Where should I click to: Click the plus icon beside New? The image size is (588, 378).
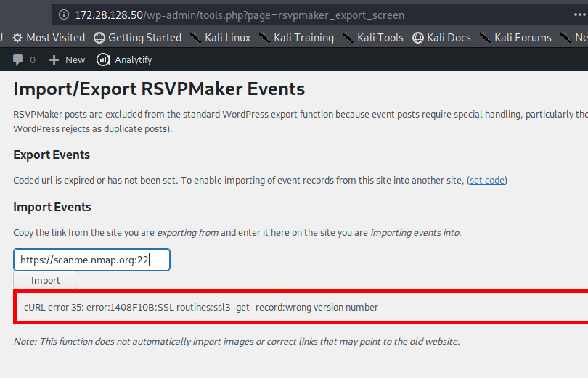(x=54, y=60)
